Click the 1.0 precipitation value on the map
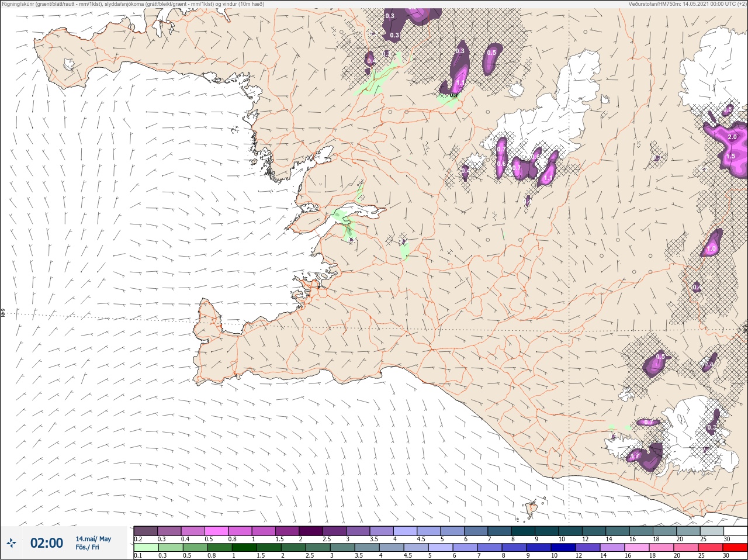Screen dimensions: 748x560 coord(711,249)
